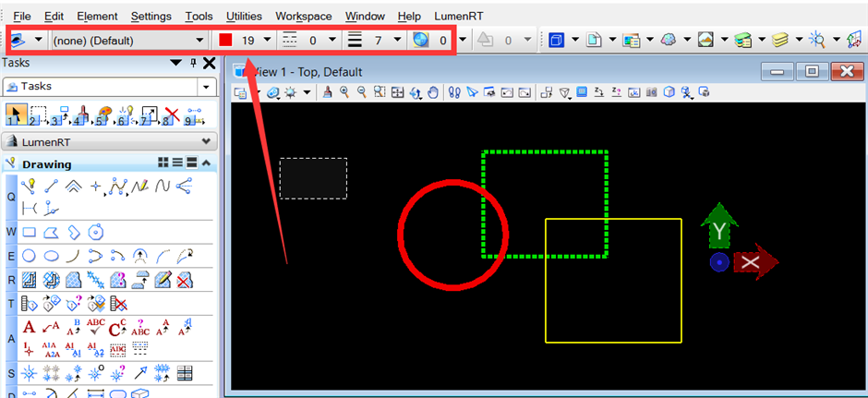Image resolution: width=868 pixels, height=398 pixels.
Task: Open the line weight 7 dropdown arrow
Action: coord(397,40)
